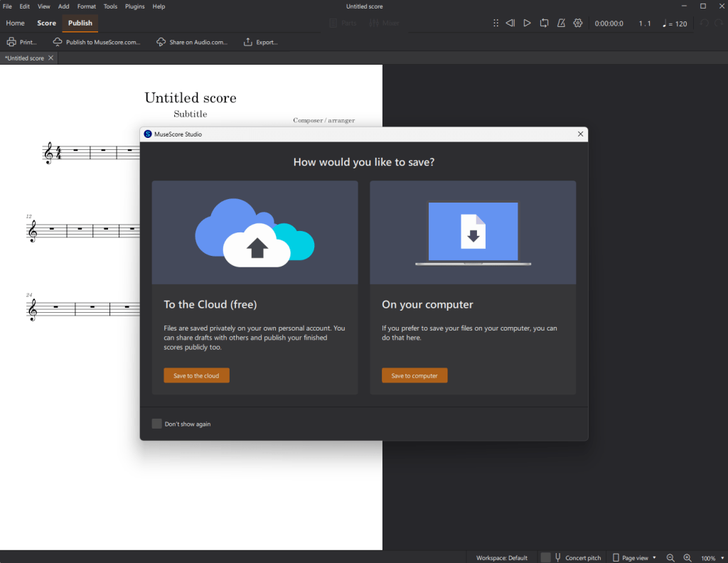Viewport: 728px width, 563px height.
Task: Open playback settings gear icon
Action: [x=578, y=23]
